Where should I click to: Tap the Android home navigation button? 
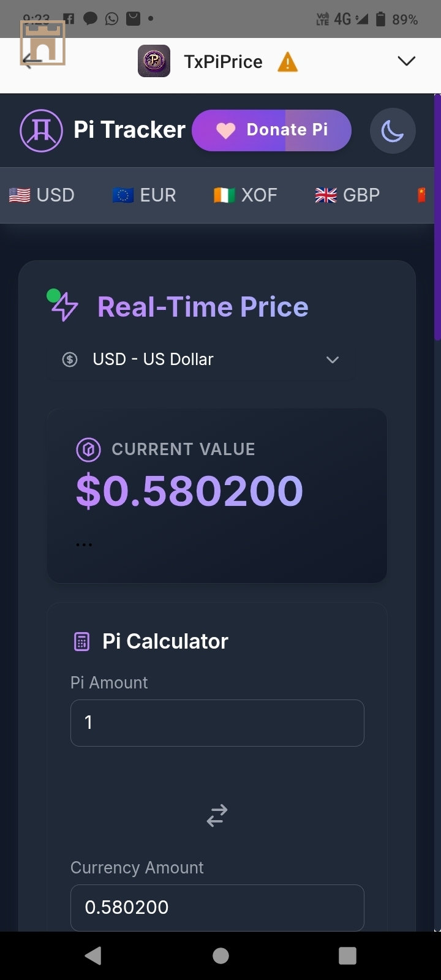coord(221,956)
